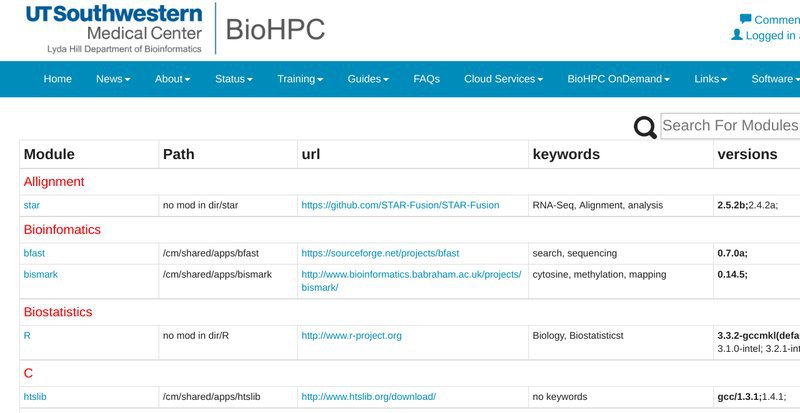Expand the News dropdown menu
This screenshot has height=413, width=800.
point(113,79)
